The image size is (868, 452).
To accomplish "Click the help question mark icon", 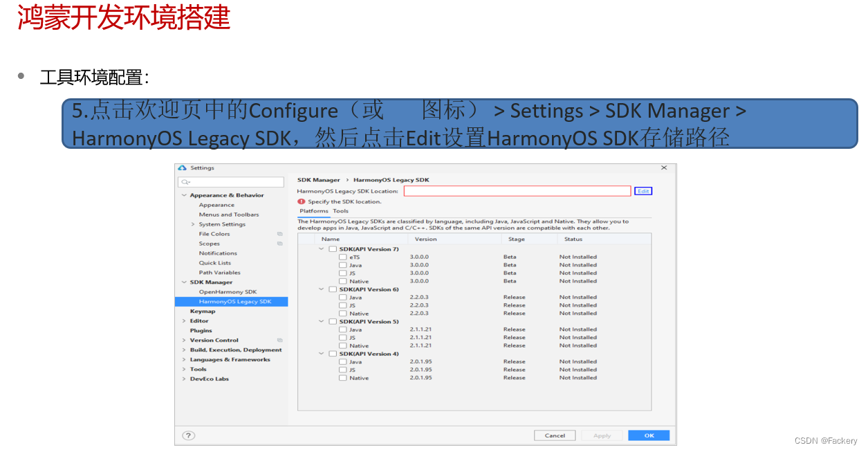I will coord(188,435).
